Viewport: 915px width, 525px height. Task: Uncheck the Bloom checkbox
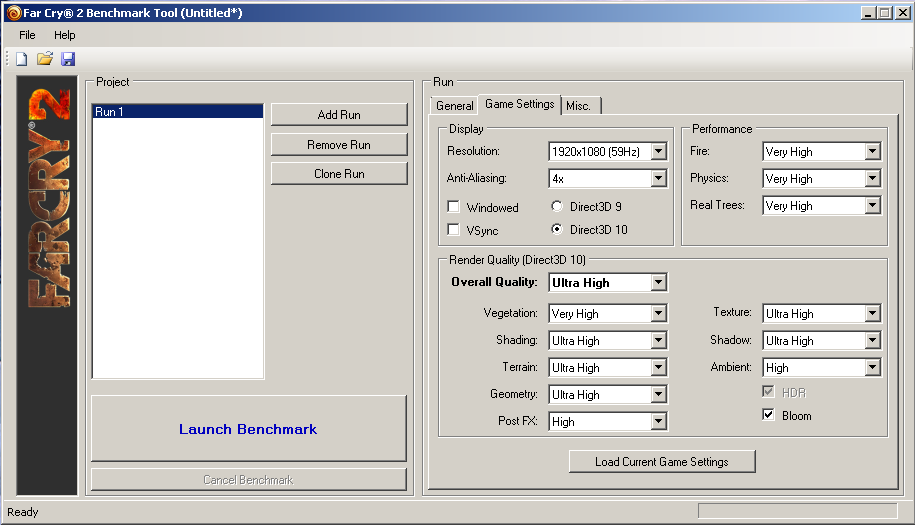(769, 415)
